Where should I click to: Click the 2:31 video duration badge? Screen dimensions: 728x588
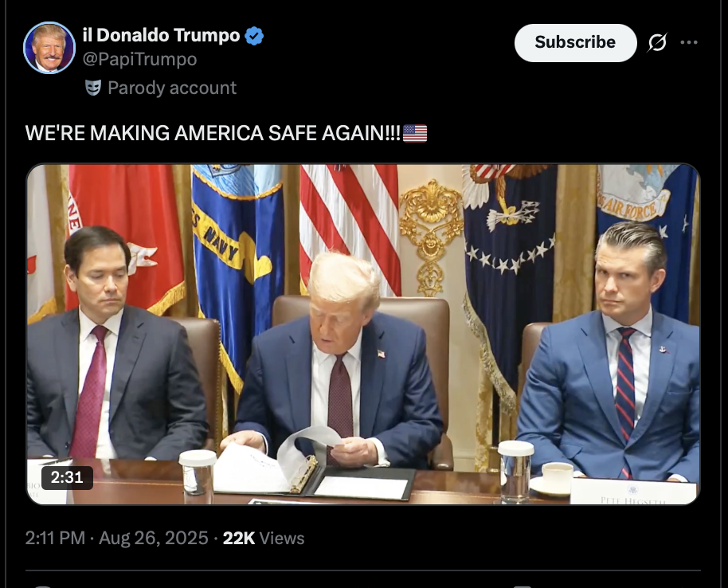[x=67, y=477]
